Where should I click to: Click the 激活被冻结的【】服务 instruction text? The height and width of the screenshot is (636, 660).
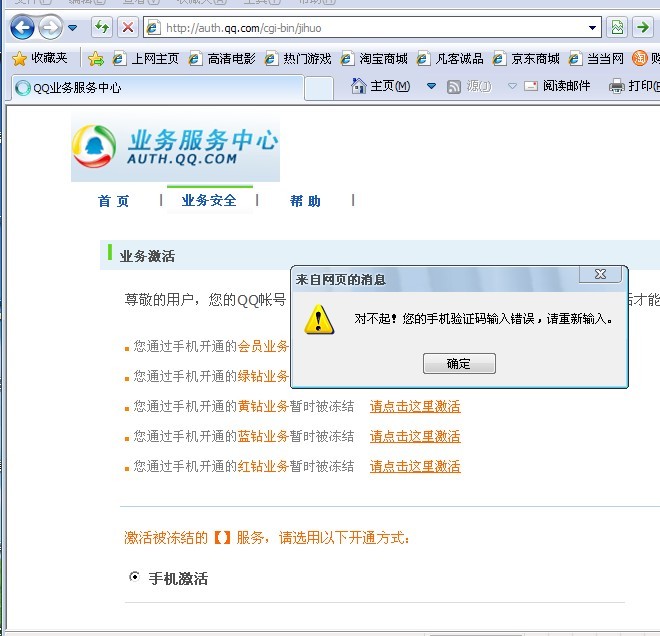tap(266, 538)
